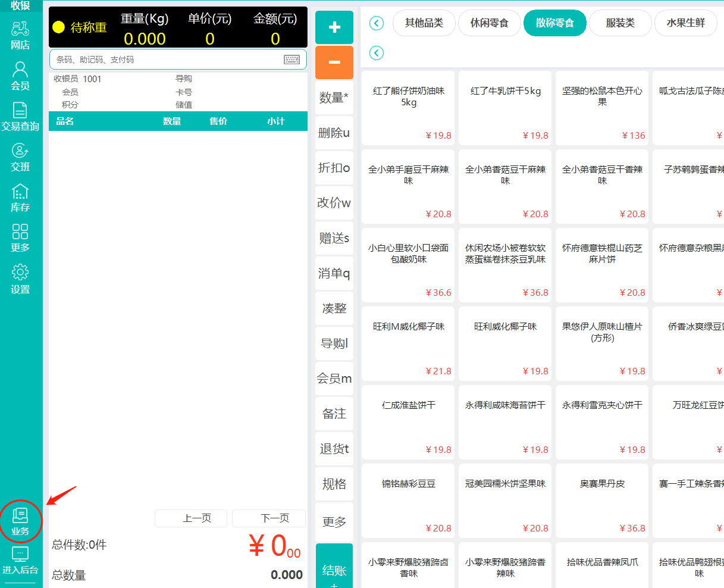The image size is (724, 588).
Task: Click the 导购l sales guide button
Action: pyautogui.click(x=334, y=343)
